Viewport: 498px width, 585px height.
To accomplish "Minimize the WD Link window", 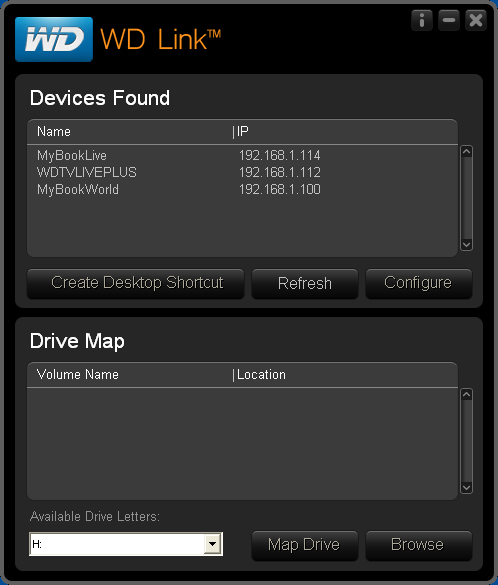I will point(449,20).
